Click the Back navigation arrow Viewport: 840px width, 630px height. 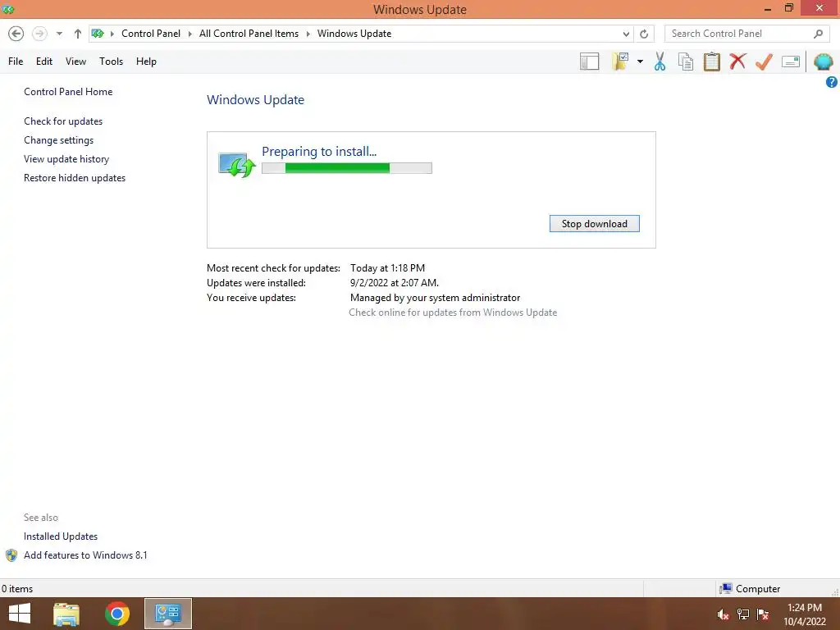16,33
